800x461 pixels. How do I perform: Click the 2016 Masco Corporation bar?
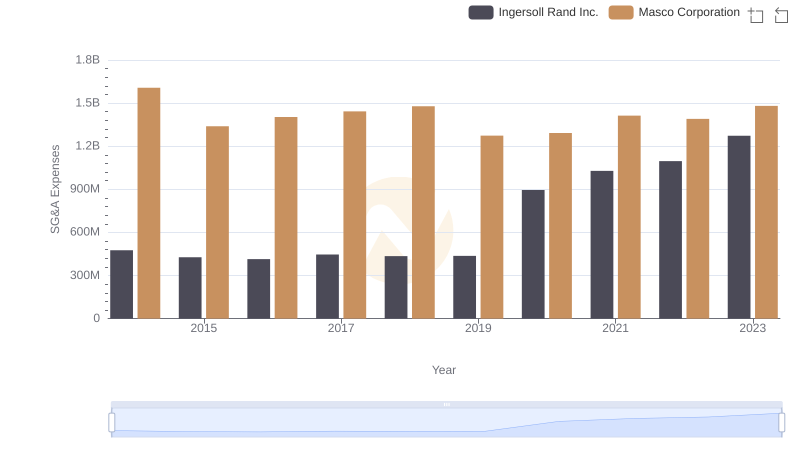tap(286, 218)
